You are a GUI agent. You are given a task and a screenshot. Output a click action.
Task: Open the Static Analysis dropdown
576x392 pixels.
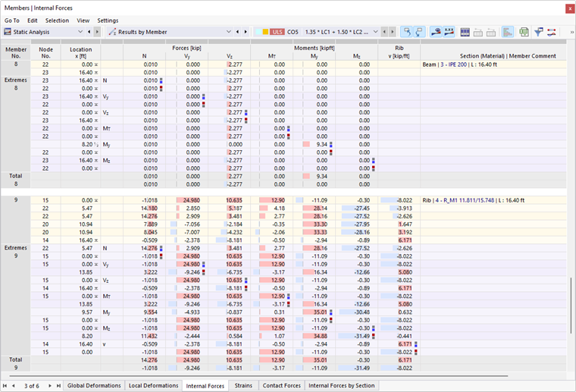coord(43,32)
